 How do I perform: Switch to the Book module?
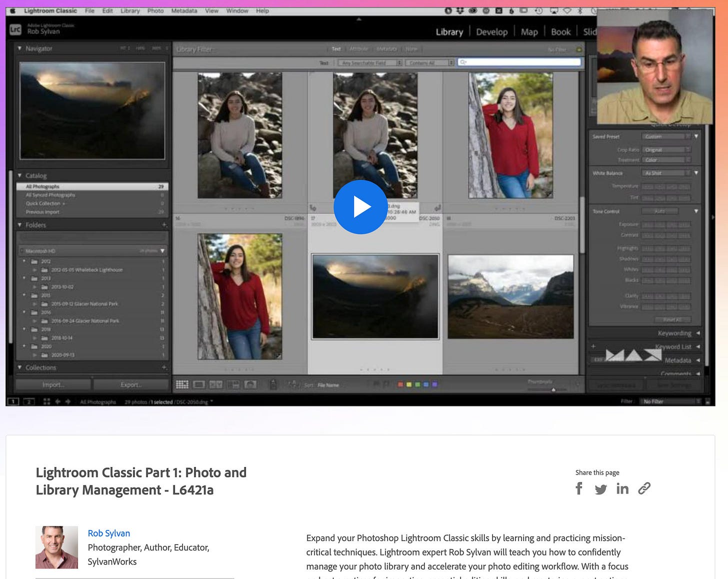[x=560, y=32]
